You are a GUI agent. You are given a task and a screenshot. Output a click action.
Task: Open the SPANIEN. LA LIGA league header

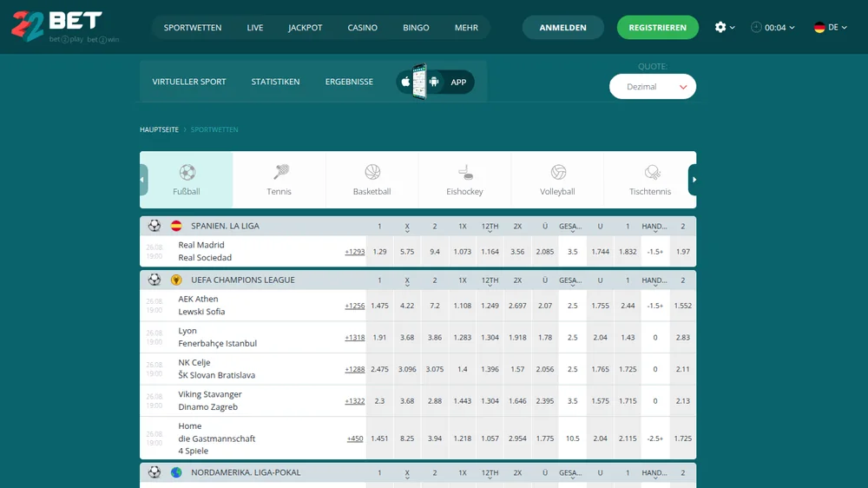coord(225,226)
